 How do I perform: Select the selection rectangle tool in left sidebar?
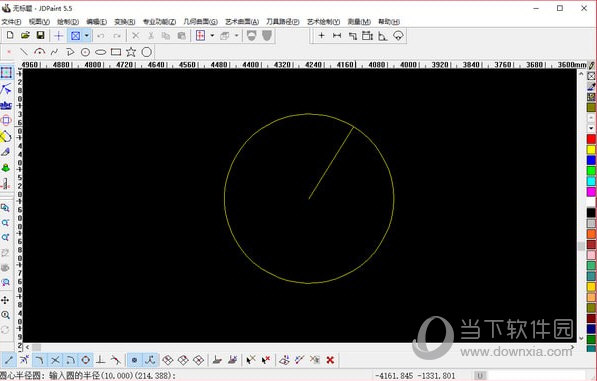(x=6, y=73)
